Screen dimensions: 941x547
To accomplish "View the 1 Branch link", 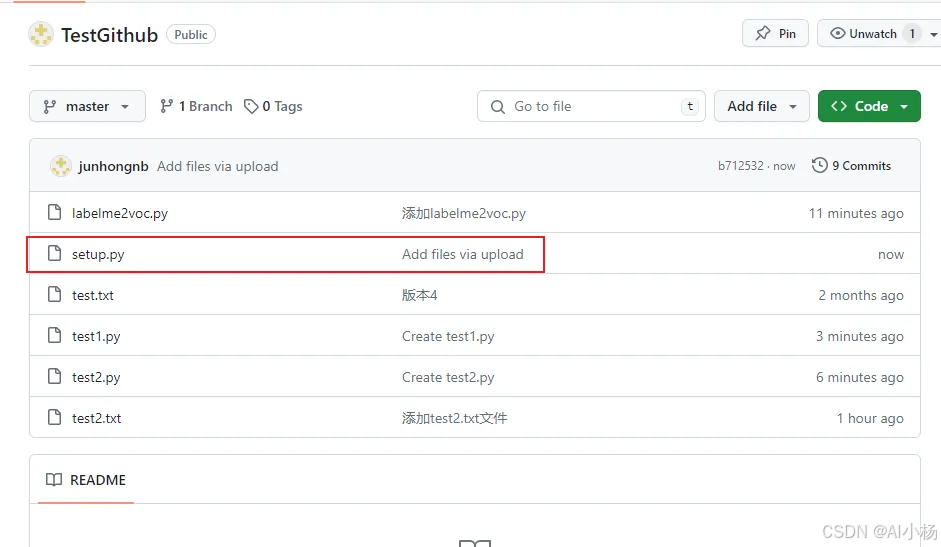I will 196,106.
